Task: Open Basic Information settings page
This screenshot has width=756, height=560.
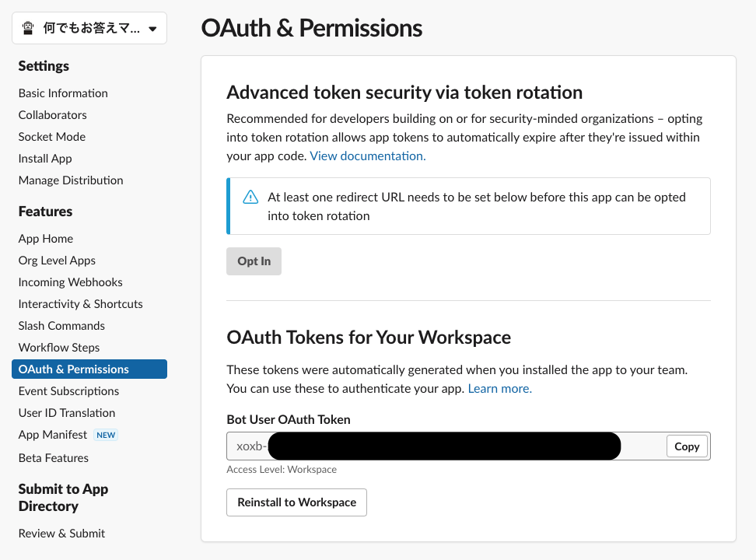Action: pyautogui.click(x=63, y=93)
